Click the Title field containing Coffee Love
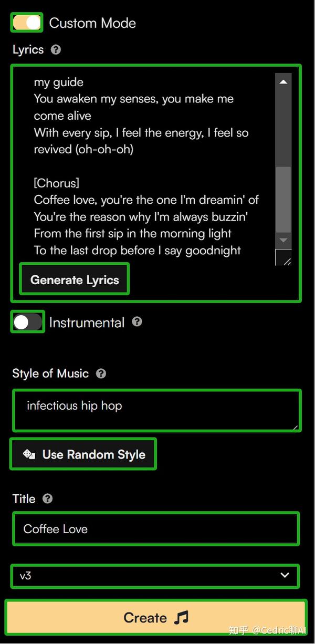The height and width of the screenshot is (644, 315). pyautogui.click(x=155, y=528)
